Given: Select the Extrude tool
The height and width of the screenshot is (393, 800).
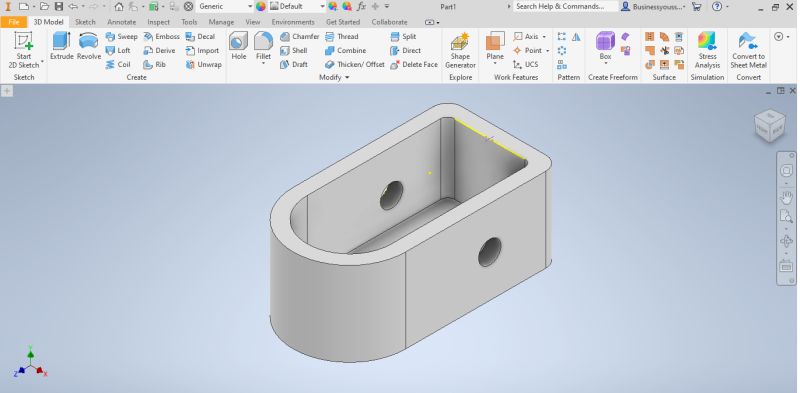Looking at the screenshot, I should [62, 46].
